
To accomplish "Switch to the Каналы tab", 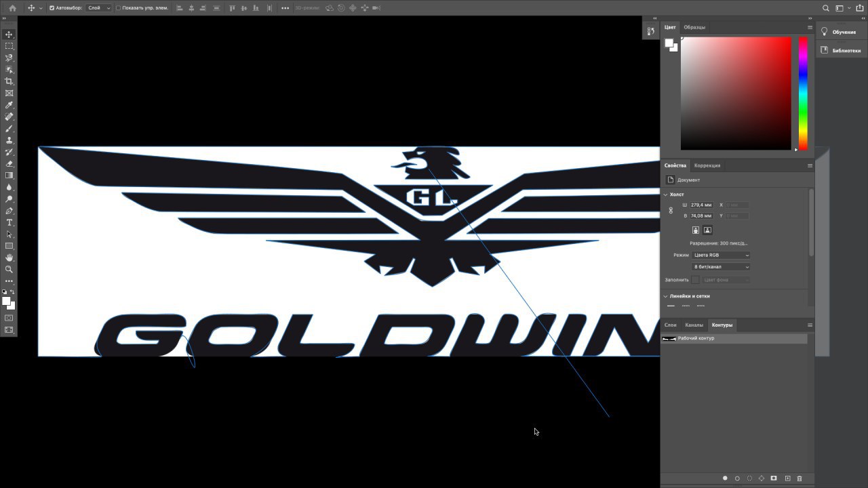I will coord(694,325).
